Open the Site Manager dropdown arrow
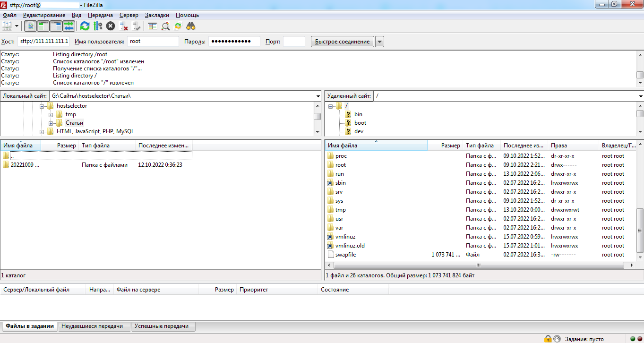This screenshot has height=343, width=644. click(17, 26)
